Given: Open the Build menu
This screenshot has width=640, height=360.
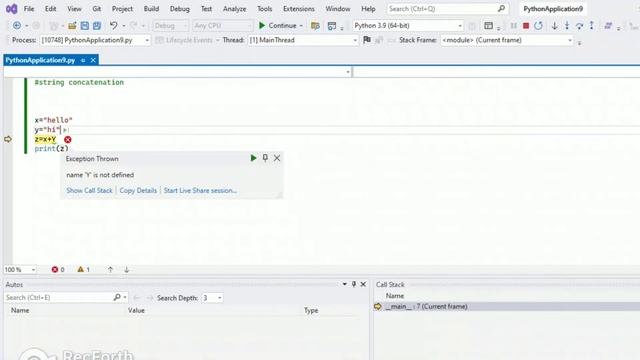Looking at the screenshot, I should [151, 9].
